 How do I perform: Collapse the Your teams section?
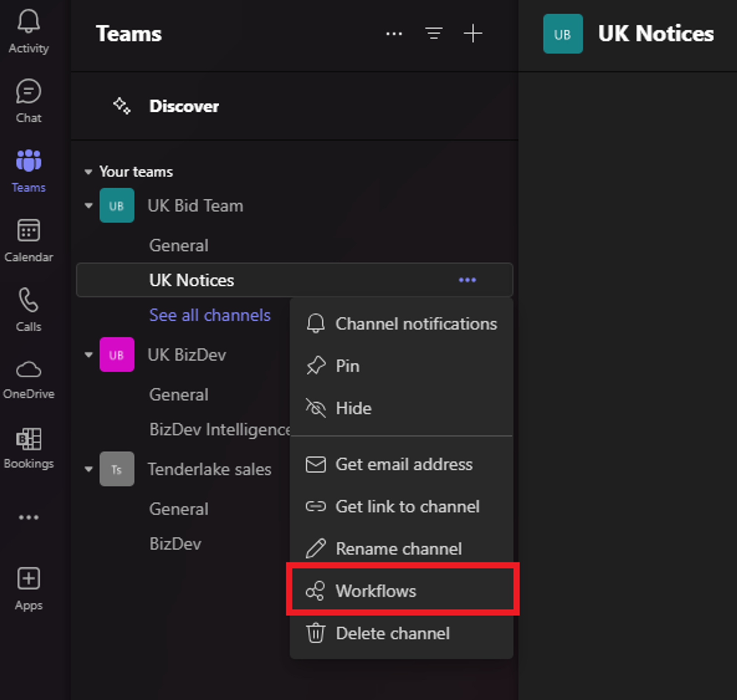(88, 172)
